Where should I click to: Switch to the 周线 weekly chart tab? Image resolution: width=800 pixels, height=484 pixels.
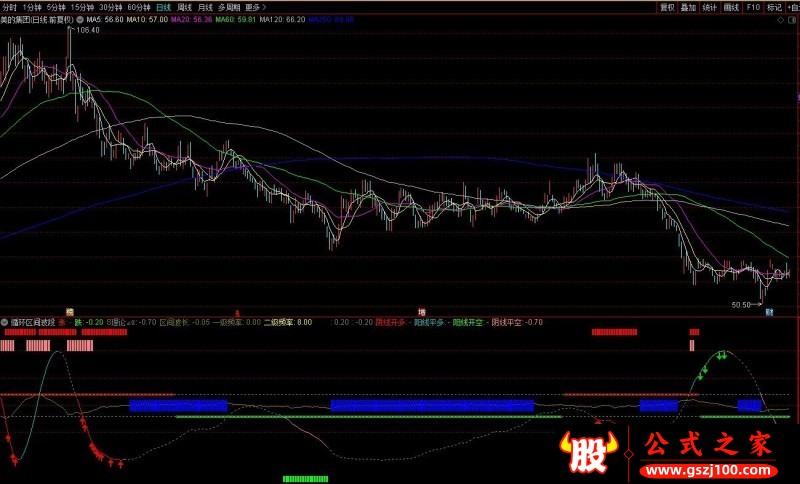coord(184,7)
